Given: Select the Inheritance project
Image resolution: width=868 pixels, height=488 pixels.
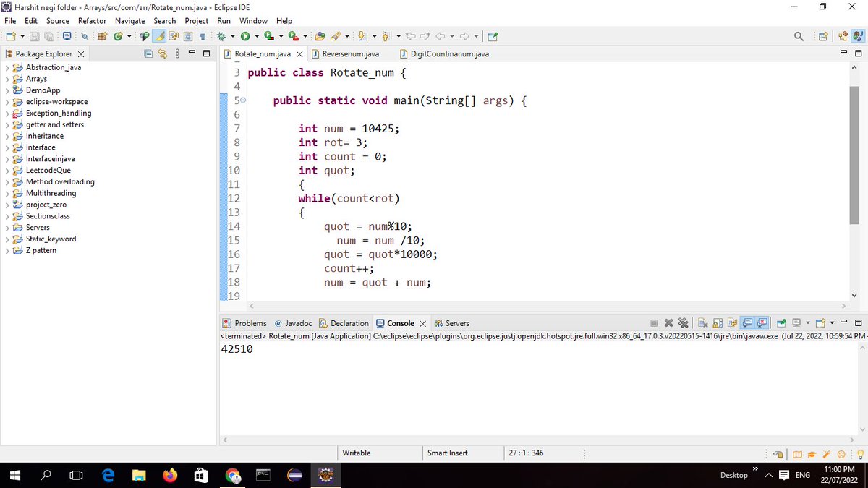Looking at the screenshot, I should coord(45,136).
